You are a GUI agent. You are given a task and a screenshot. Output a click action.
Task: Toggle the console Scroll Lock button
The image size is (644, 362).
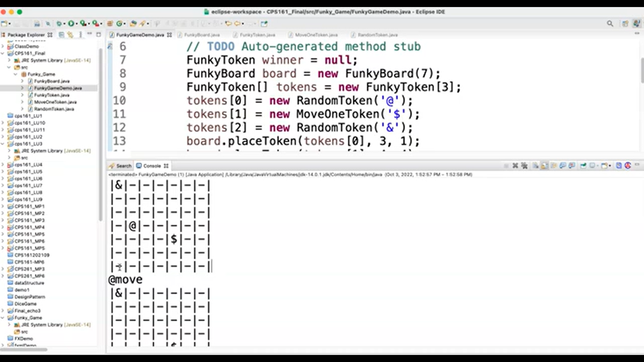pyautogui.click(x=544, y=166)
